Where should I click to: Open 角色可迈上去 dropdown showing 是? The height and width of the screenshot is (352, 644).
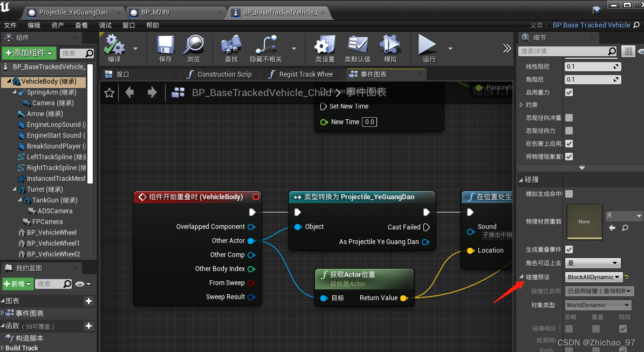593,263
